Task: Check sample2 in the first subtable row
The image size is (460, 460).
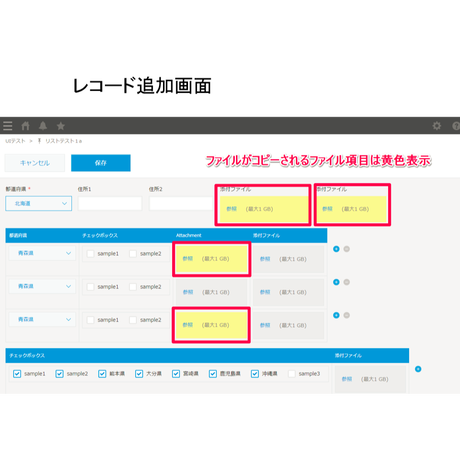Action: (133, 254)
